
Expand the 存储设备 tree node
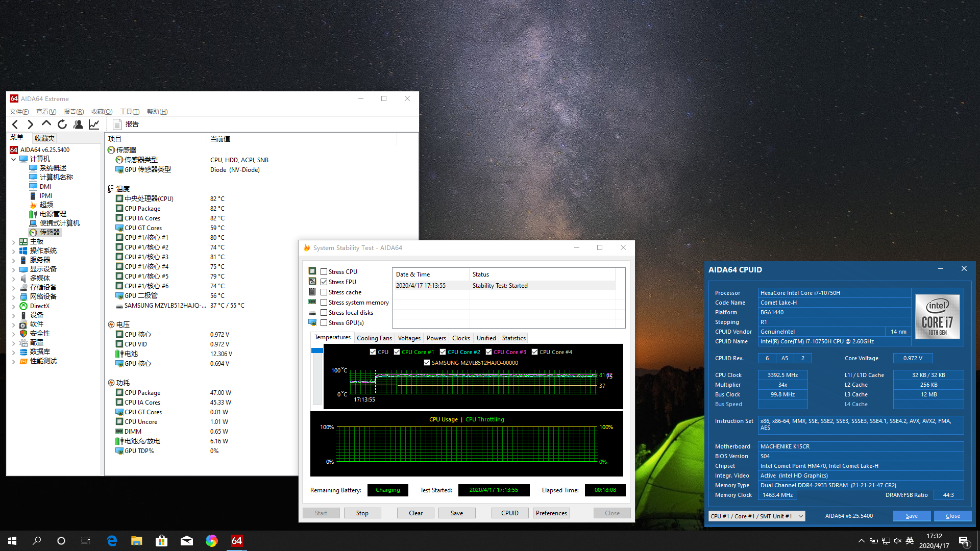tap(14, 288)
